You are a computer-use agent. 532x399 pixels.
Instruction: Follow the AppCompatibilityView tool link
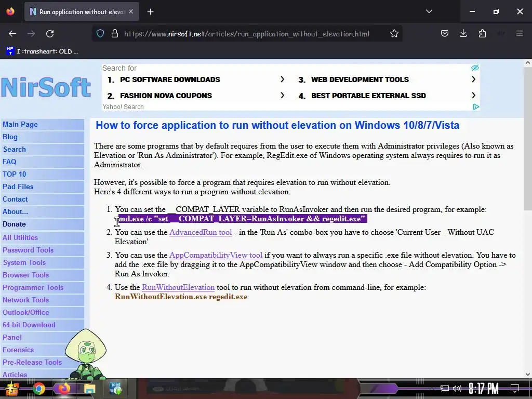pyautogui.click(x=216, y=255)
